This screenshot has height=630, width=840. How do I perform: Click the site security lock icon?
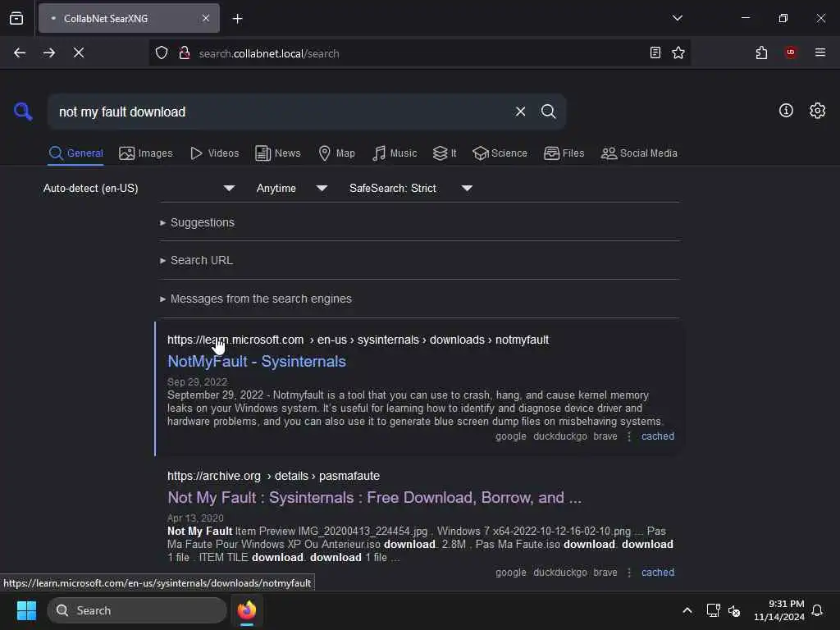185,53
